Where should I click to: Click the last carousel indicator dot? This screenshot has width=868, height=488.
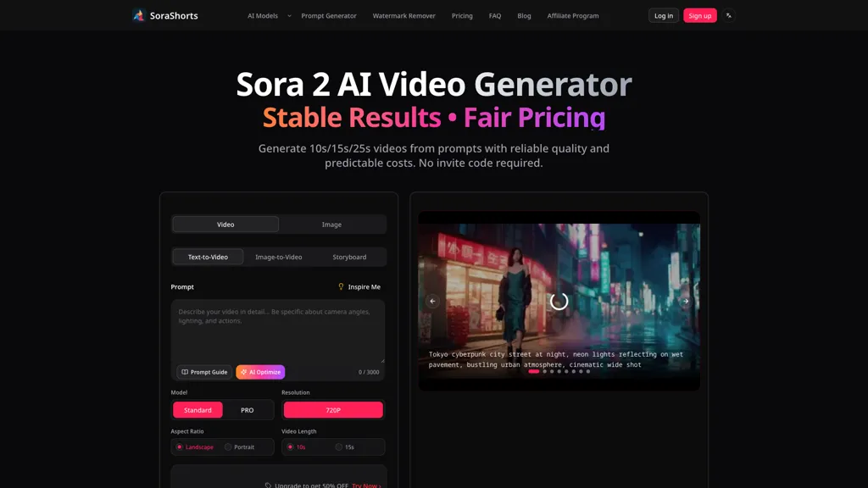tap(588, 371)
